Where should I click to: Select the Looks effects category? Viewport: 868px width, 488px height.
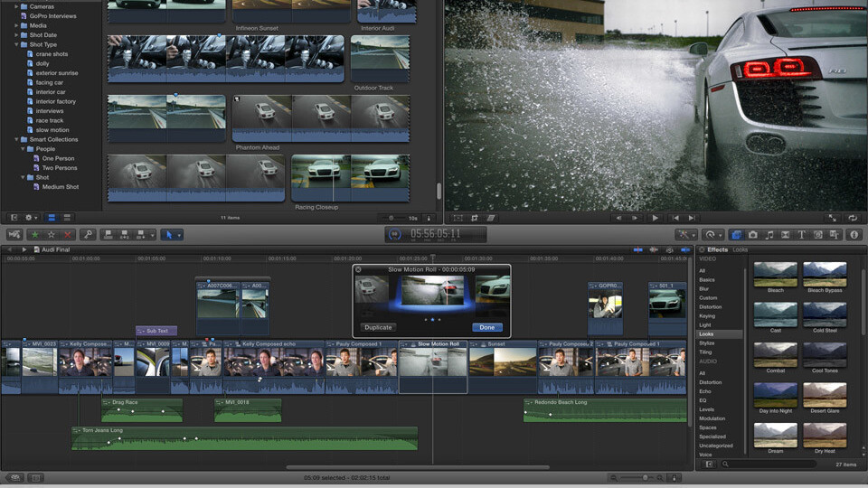point(706,333)
